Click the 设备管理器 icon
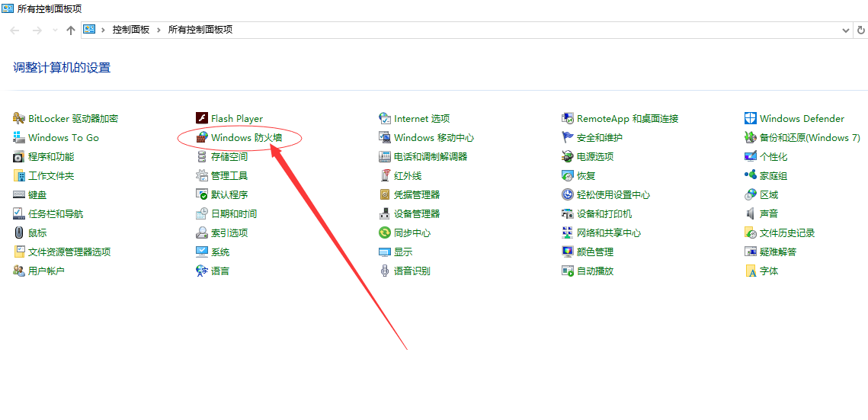The height and width of the screenshot is (420, 868). [385, 213]
